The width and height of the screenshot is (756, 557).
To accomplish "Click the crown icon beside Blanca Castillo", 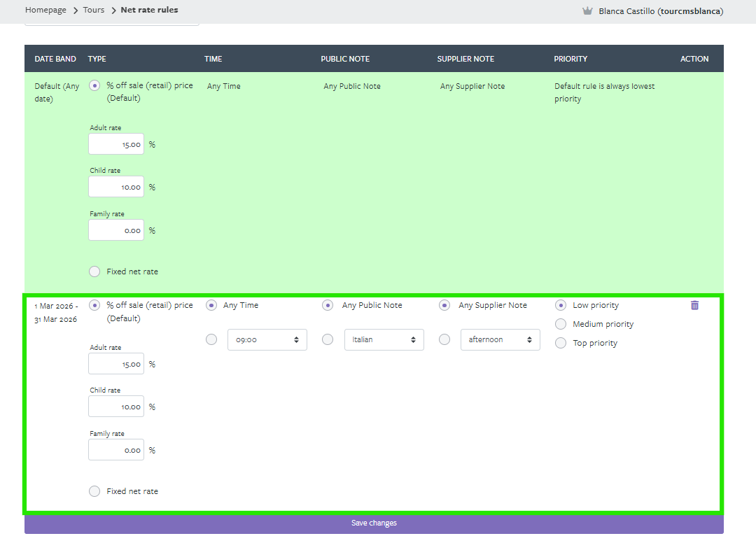I will 587,10.
